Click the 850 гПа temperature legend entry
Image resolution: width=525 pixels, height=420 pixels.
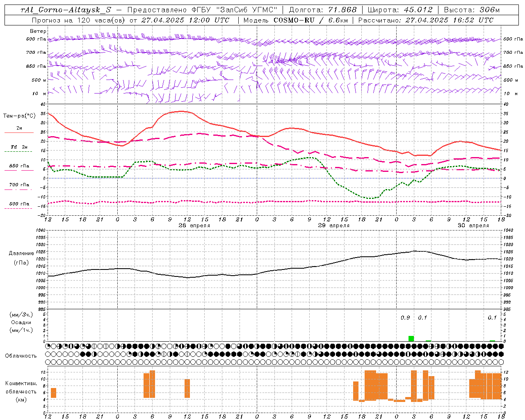(x=19, y=166)
